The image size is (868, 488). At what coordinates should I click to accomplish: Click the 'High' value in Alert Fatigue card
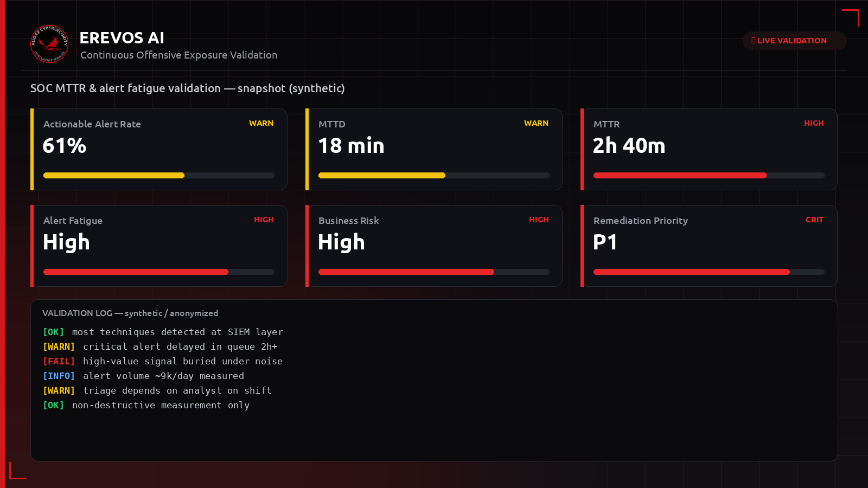[x=66, y=242]
